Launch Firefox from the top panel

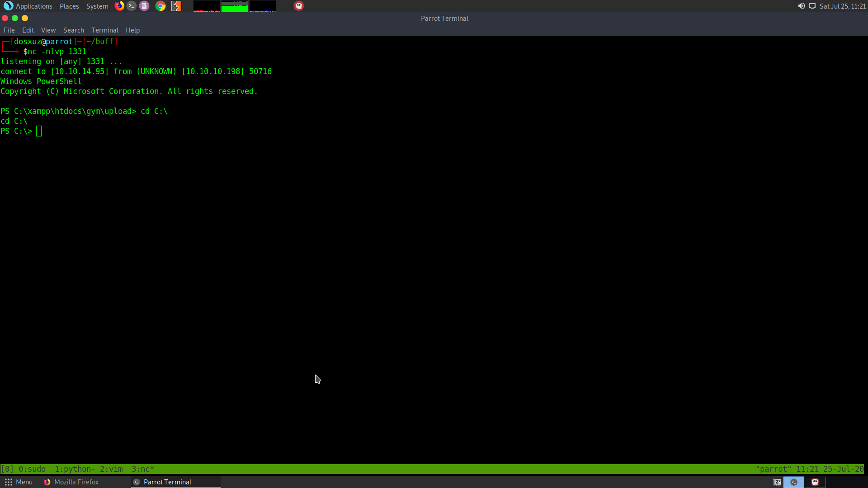pos(119,6)
